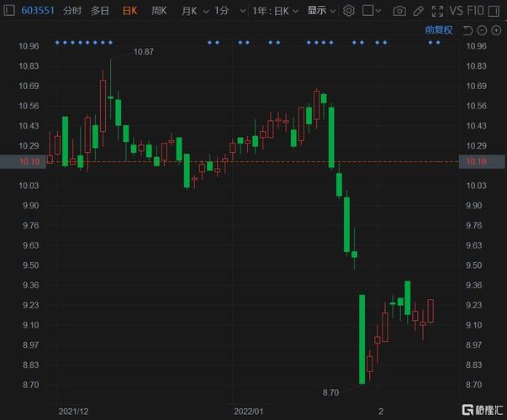Click the left 10.19 current price tag
The width and height of the screenshot is (507, 420).
tap(23, 161)
